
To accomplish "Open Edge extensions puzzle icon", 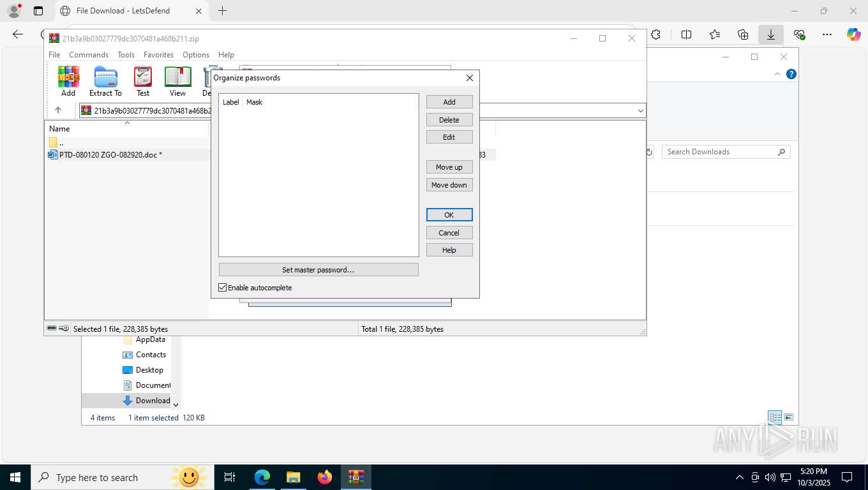I will pos(655,34).
